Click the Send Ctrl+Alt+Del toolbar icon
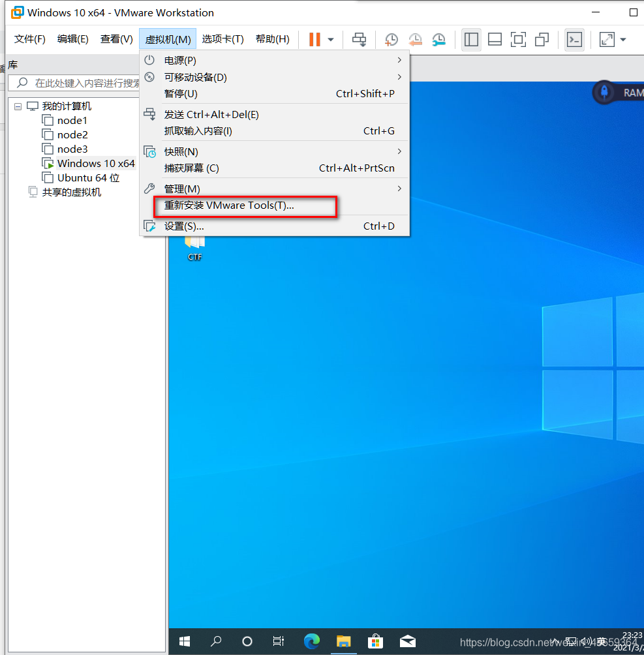Viewport: 644px width, 655px height. point(359,40)
